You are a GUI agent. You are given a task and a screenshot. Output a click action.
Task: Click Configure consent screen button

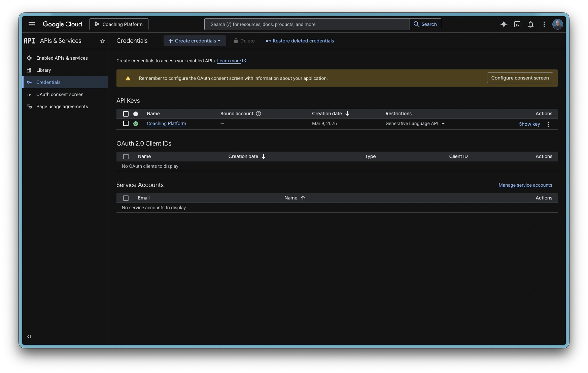click(x=520, y=78)
